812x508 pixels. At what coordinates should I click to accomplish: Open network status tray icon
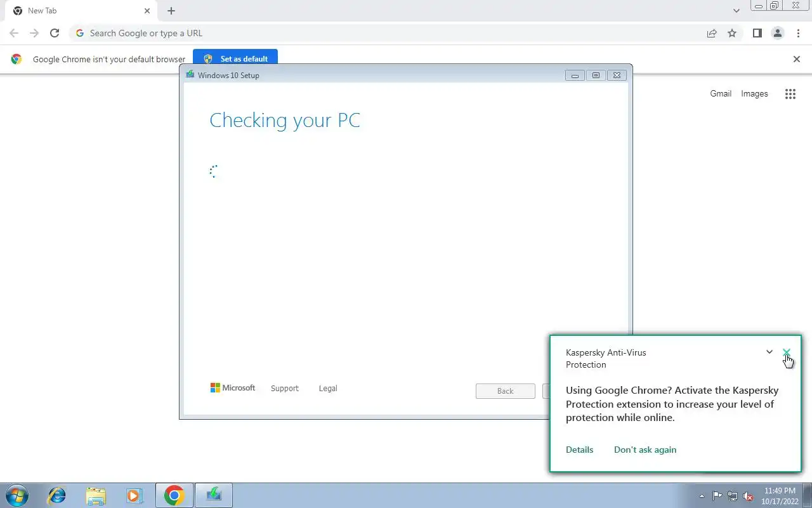[x=733, y=497]
